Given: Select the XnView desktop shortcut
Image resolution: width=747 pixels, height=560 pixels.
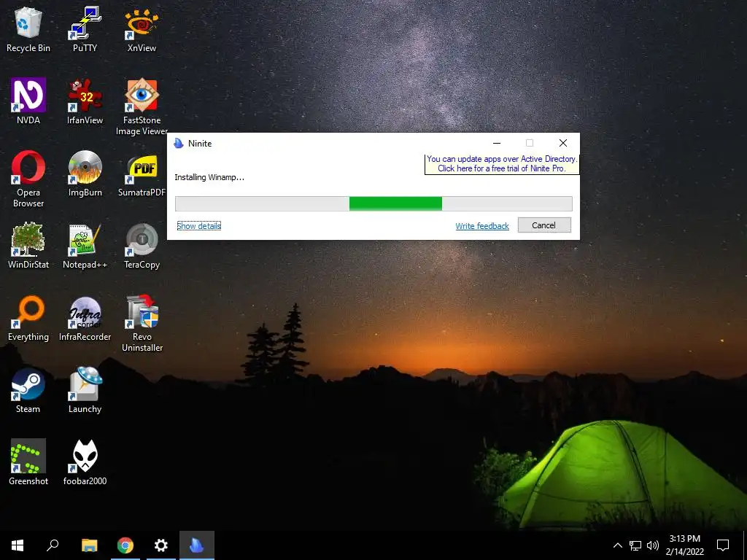Looking at the screenshot, I should click(142, 29).
